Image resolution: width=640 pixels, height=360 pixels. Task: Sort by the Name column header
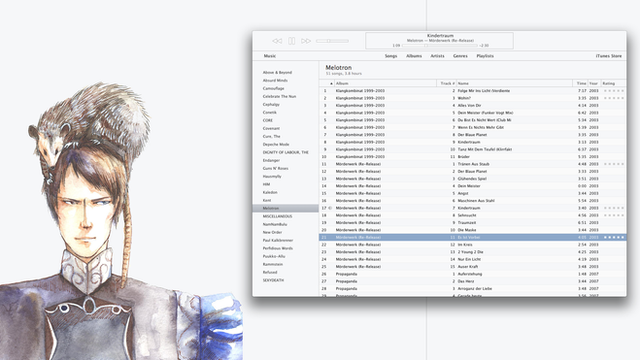click(514, 83)
